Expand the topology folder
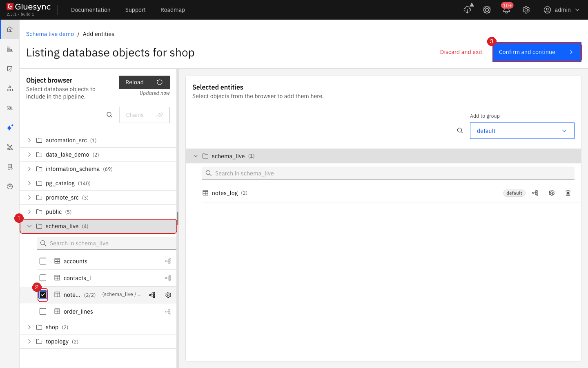Screen dimensions: 588x368 29,341
